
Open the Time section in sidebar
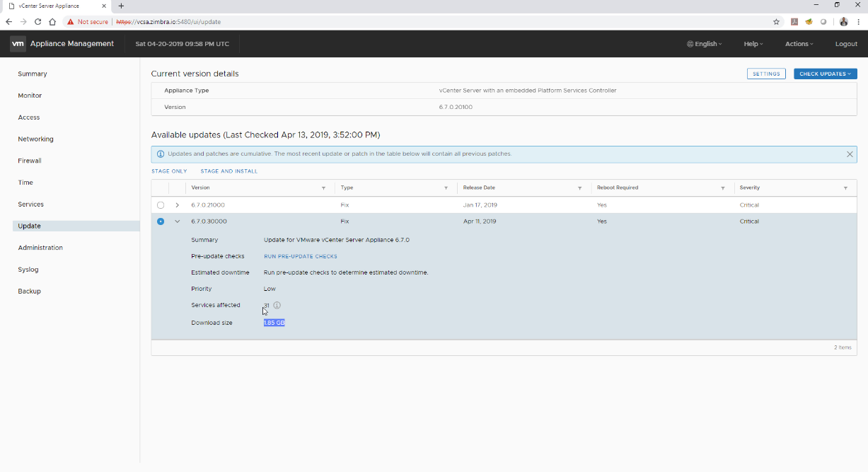(x=25, y=183)
